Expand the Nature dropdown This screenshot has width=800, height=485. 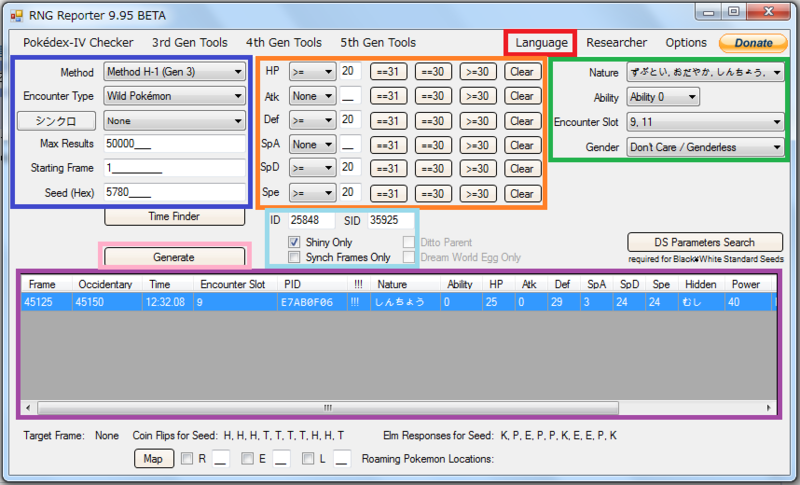point(705,72)
